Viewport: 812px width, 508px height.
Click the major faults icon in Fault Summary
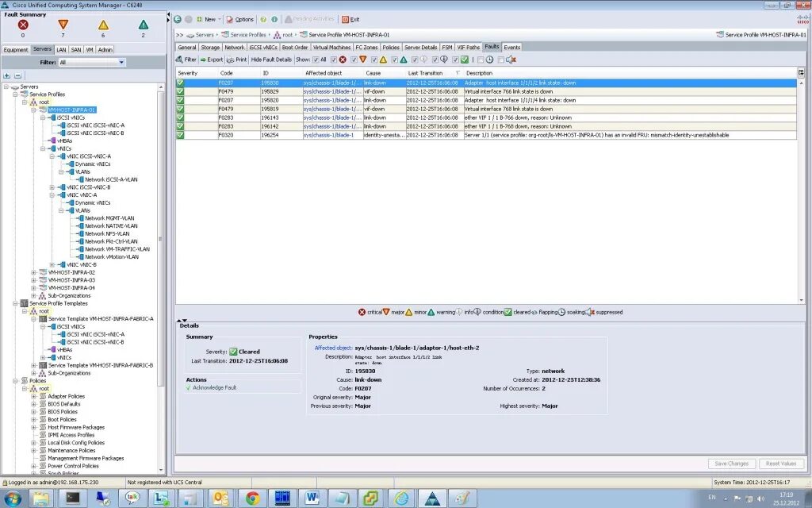point(63,25)
